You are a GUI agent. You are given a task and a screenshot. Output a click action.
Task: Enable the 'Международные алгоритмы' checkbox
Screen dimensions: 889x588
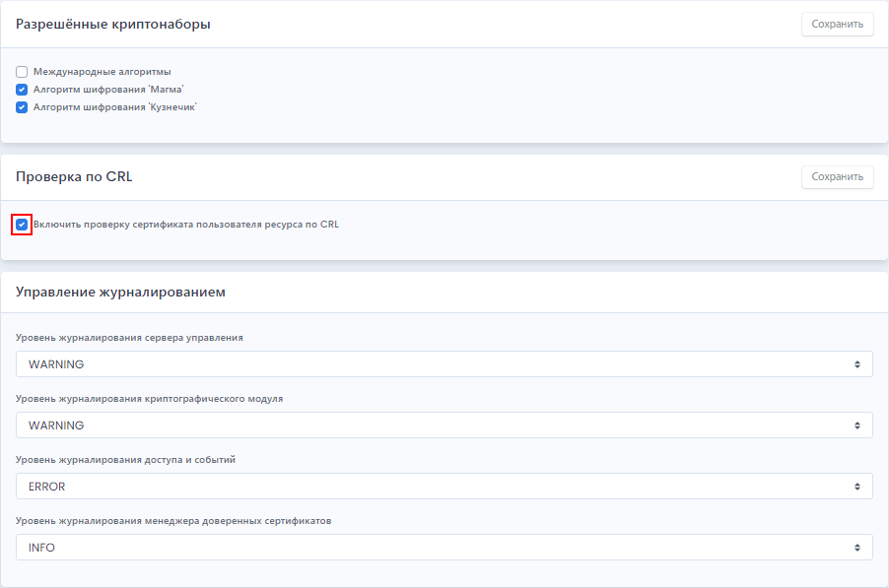(22, 72)
